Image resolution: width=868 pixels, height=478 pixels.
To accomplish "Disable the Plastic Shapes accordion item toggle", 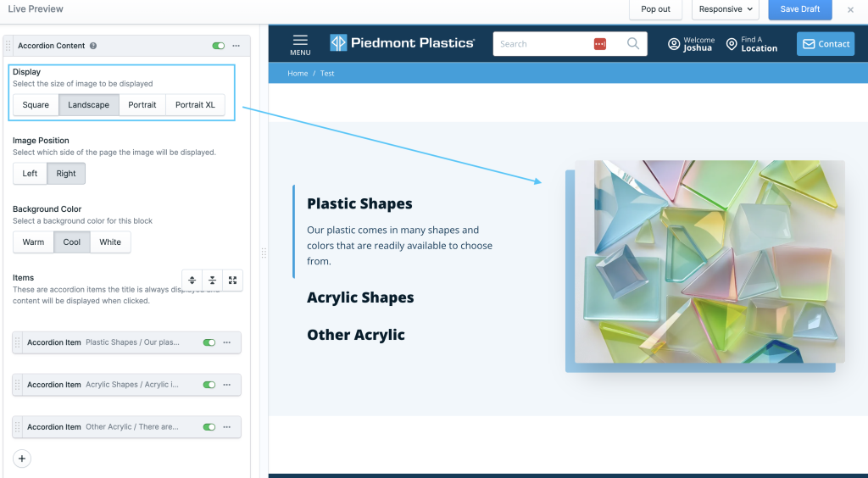I will [x=209, y=342].
